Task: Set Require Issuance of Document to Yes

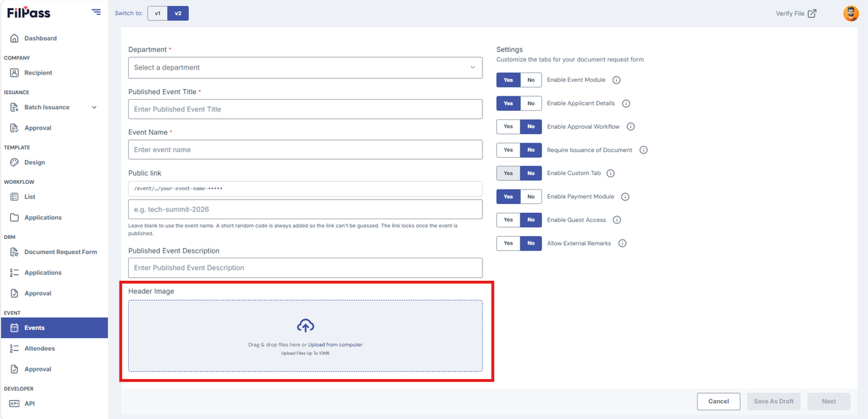Action: 509,150
